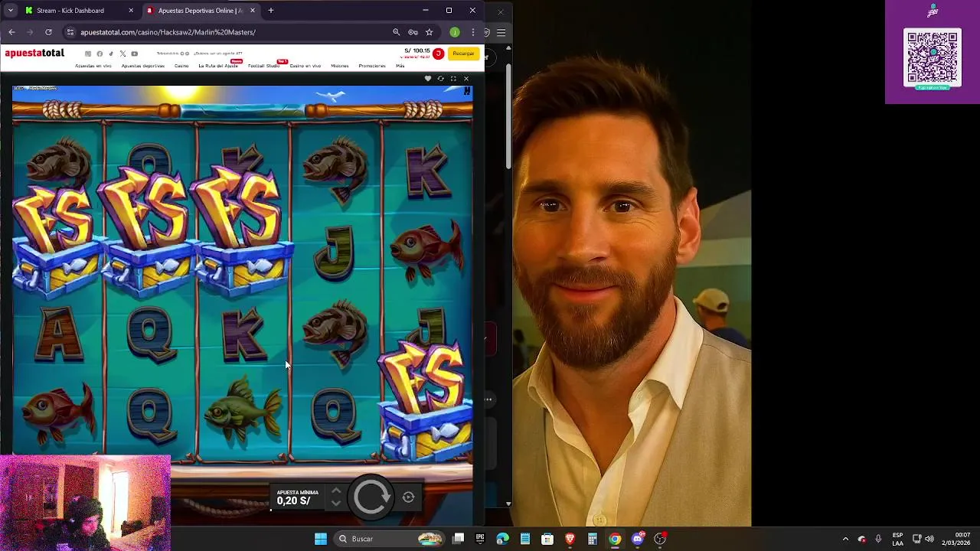Screen dimensions: 980x551
Task: Click the webcam thumbnail overlay
Action: [85, 504]
